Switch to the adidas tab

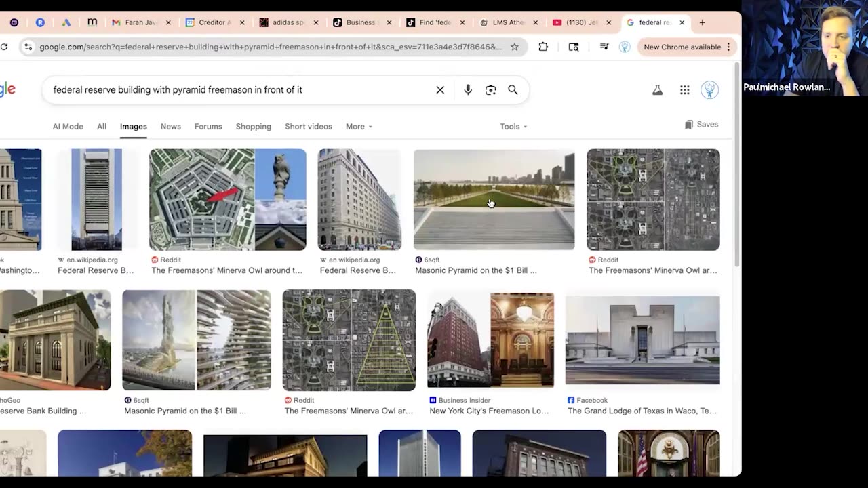point(288,22)
